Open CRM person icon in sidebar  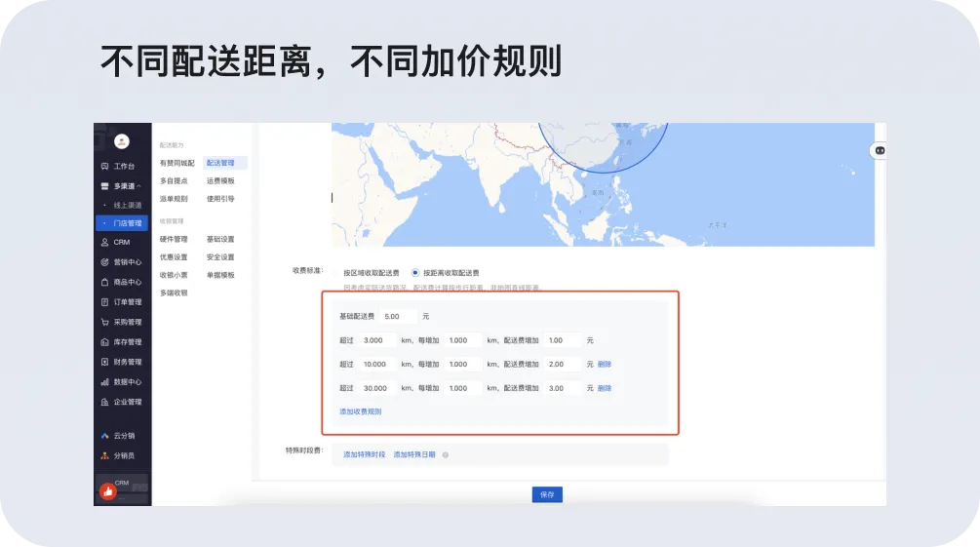pos(104,242)
